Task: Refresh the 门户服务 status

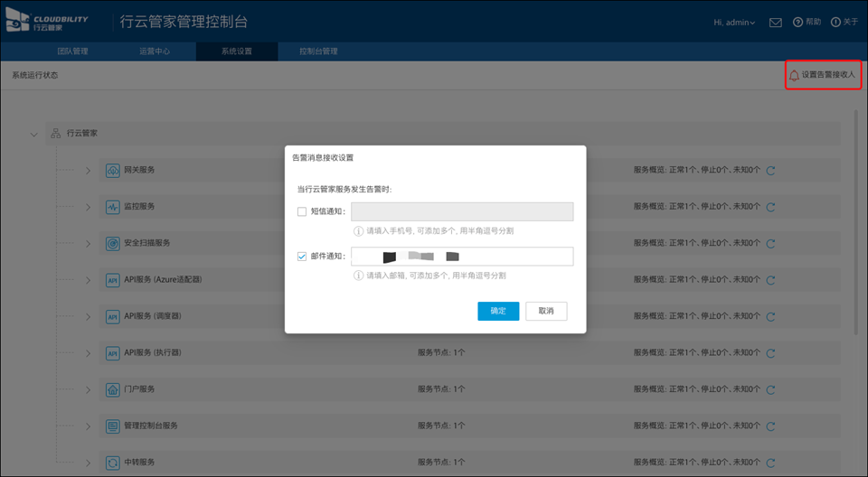Action: (x=770, y=389)
